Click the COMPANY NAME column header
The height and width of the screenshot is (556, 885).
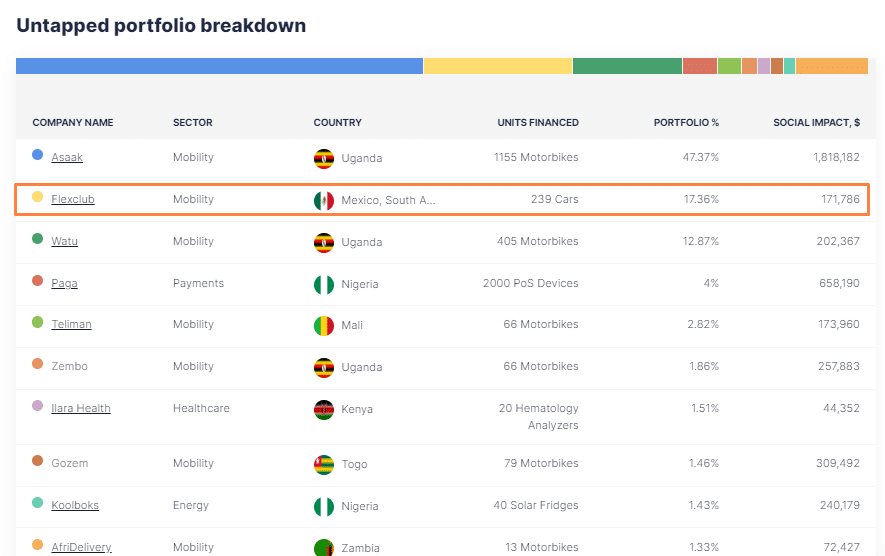pyautogui.click(x=73, y=122)
